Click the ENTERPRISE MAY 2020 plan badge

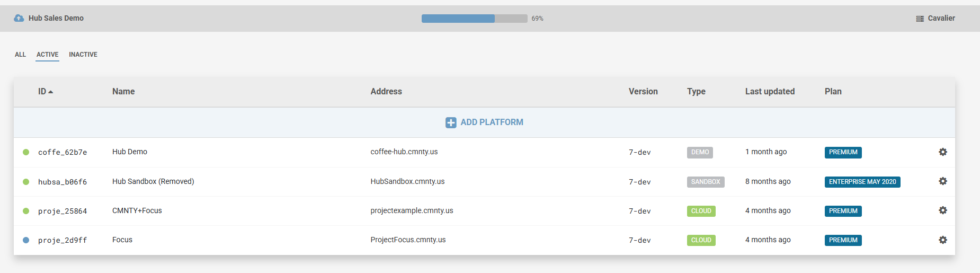tap(862, 182)
